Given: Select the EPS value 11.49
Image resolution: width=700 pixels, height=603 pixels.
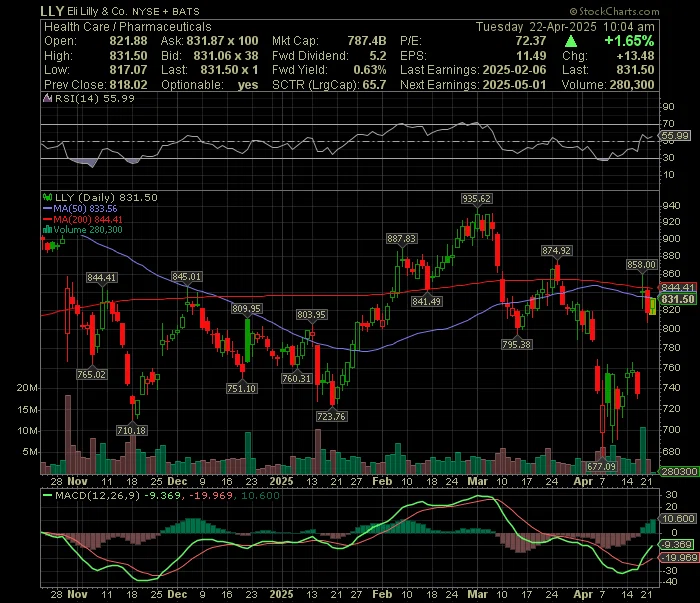Looking at the screenshot, I should pyautogui.click(x=531, y=56).
